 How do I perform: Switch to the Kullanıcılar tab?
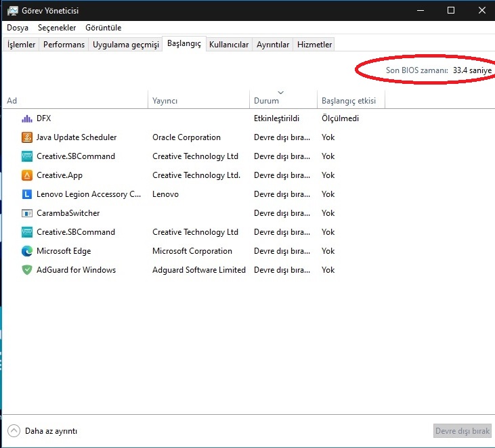(229, 45)
